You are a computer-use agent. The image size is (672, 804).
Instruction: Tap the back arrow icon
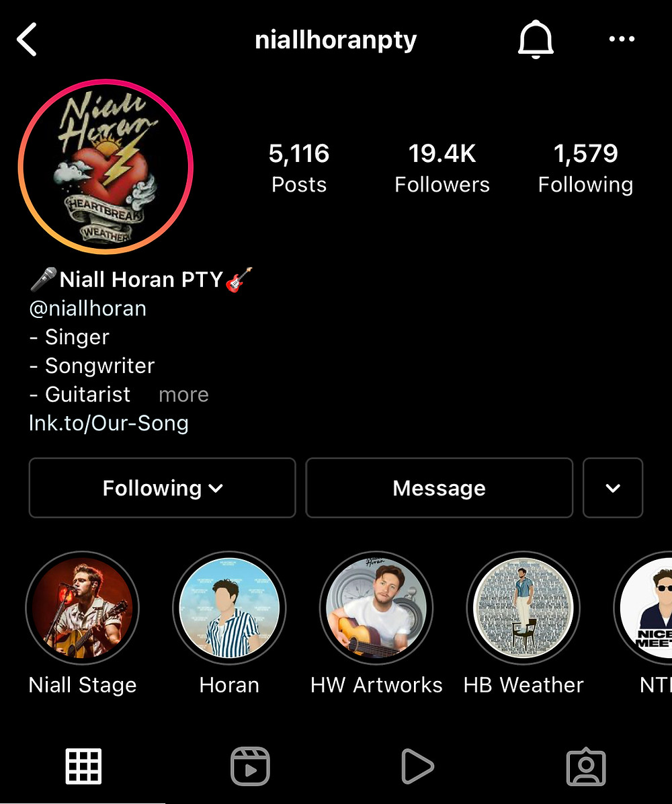coord(27,39)
